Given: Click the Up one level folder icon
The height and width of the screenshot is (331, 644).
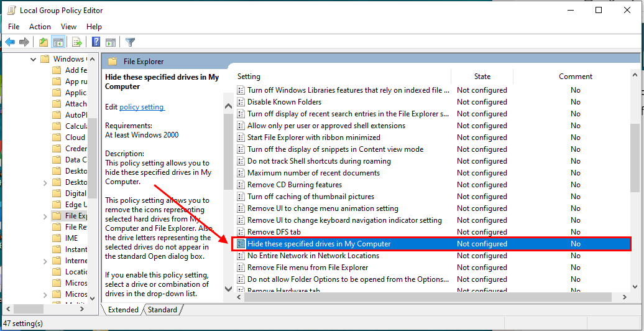Looking at the screenshot, I should pos(43,42).
